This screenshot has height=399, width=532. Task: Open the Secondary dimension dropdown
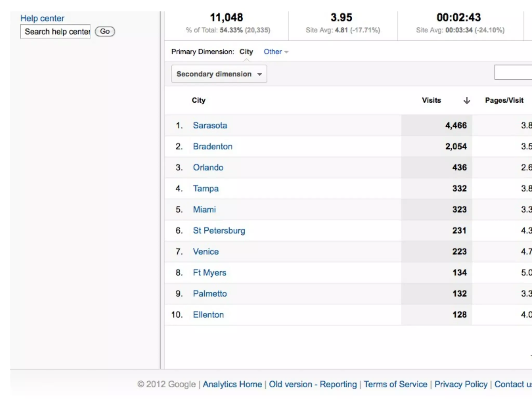click(x=219, y=74)
